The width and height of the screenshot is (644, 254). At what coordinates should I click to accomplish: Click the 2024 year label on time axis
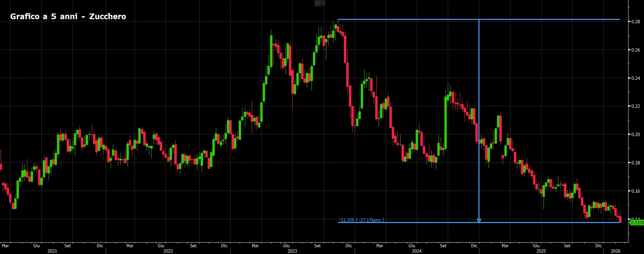(x=416, y=251)
